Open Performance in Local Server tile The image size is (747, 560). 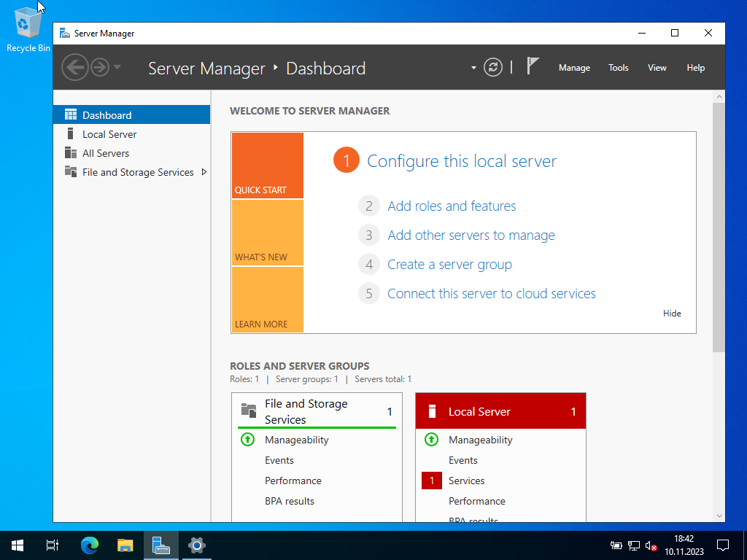[477, 501]
